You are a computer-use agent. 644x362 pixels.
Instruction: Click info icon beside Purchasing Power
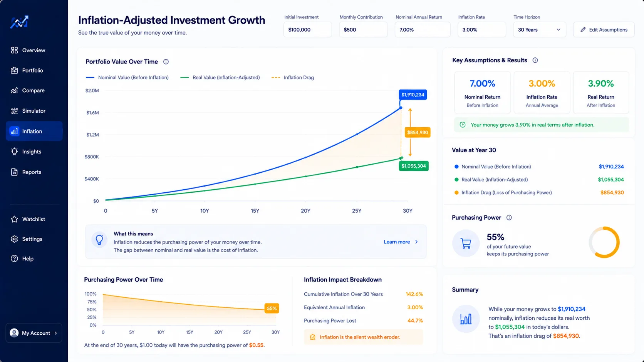click(509, 217)
